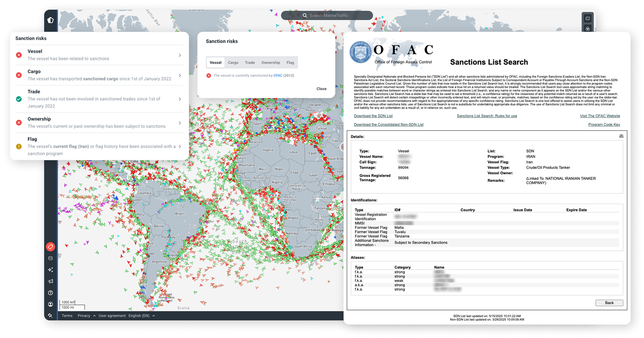Select the Vessel tab in Sanction risks
This screenshot has height=338, width=644.
point(216,62)
